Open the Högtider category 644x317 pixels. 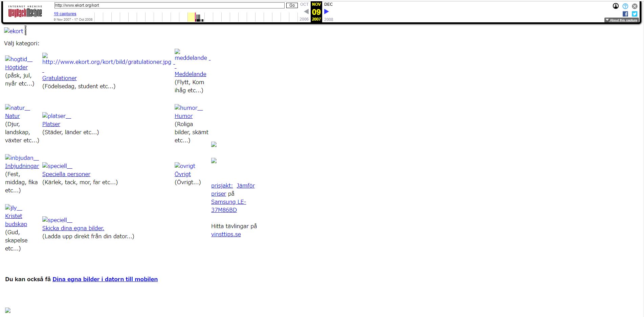(x=16, y=67)
